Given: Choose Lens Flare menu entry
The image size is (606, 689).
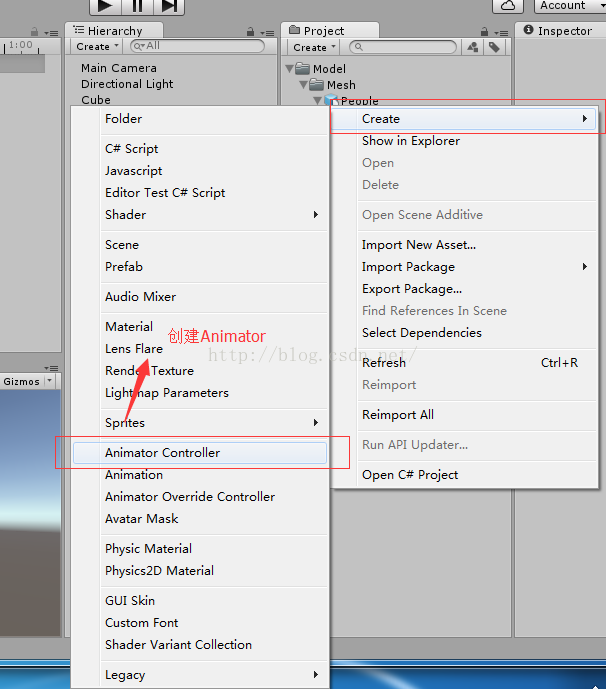Looking at the screenshot, I should pos(200,348).
